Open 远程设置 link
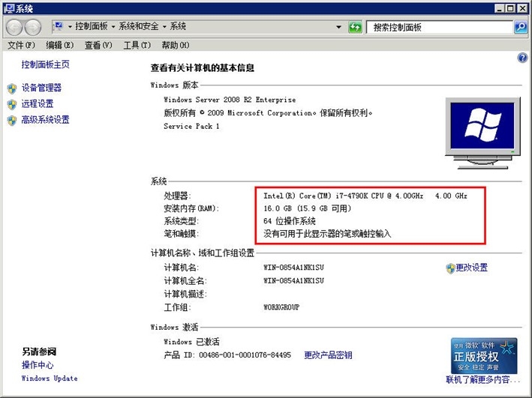 (38, 103)
